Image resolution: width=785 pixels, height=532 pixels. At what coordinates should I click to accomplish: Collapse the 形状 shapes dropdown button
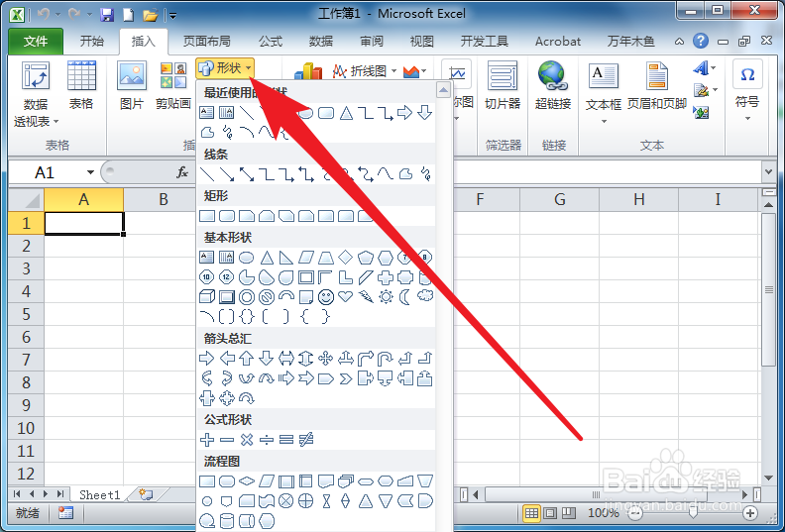(x=225, y=68)
